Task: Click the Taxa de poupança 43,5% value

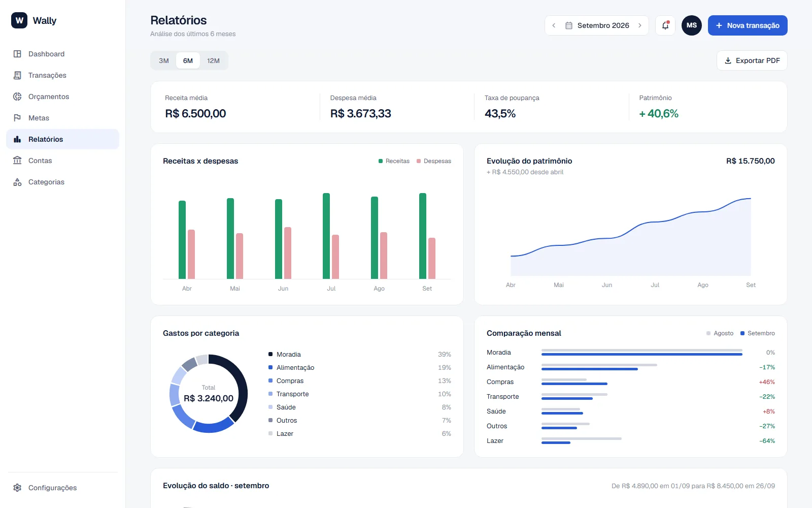Action: 500,114
